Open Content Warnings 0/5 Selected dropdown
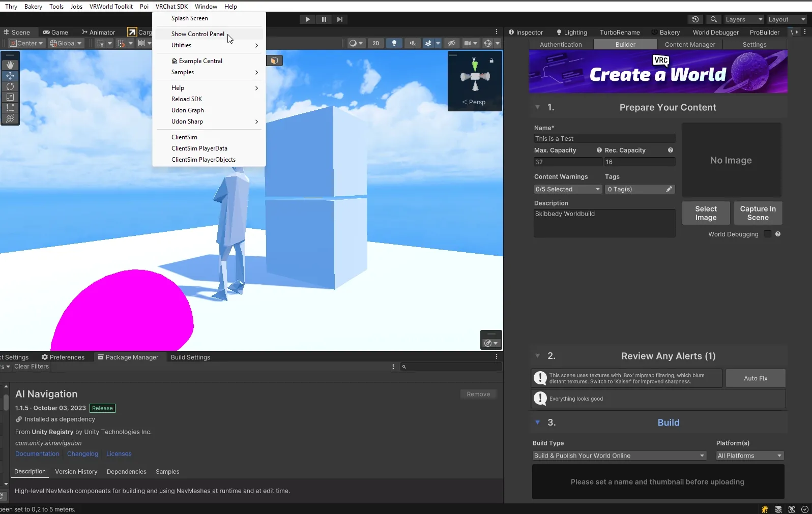This screenshot has height=514, width=812. pos(568,189)
